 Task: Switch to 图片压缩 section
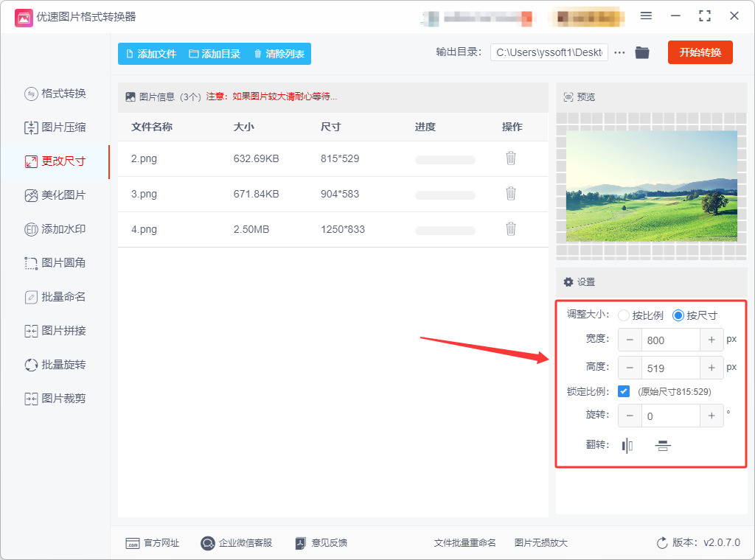(x=55, y=127)
